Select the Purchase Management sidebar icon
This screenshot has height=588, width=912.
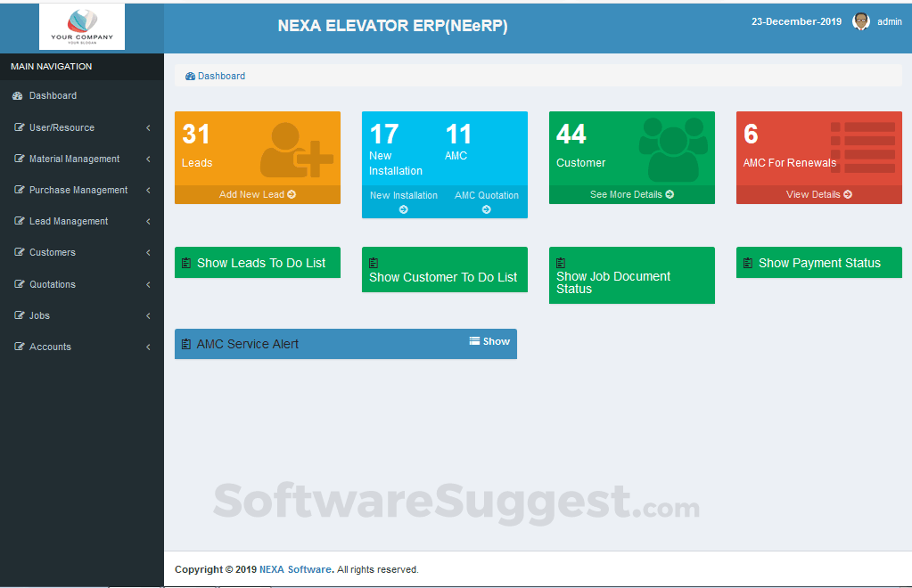18,190
